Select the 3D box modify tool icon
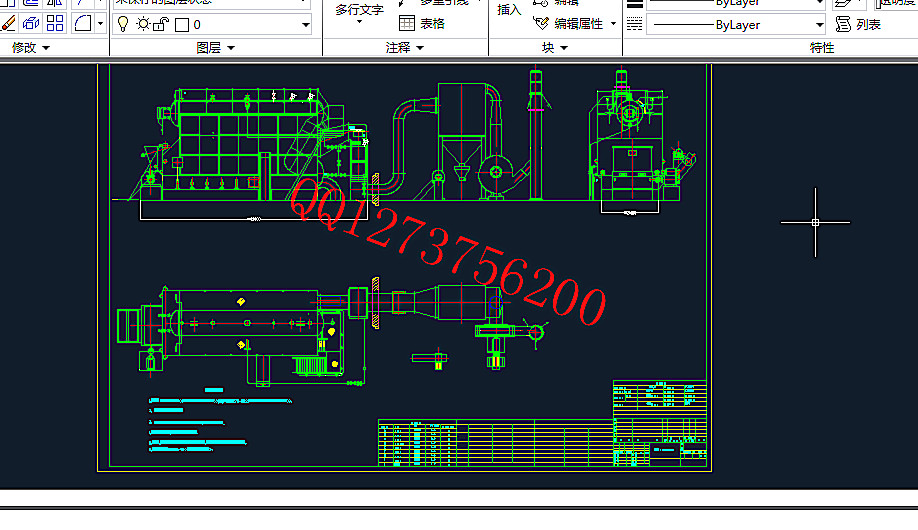The height and width of the screenshot is (530, 918). point(30,23)
